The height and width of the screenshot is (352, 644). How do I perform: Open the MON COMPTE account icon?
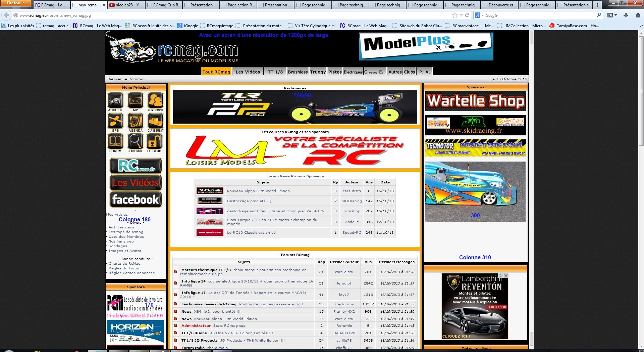156,100
